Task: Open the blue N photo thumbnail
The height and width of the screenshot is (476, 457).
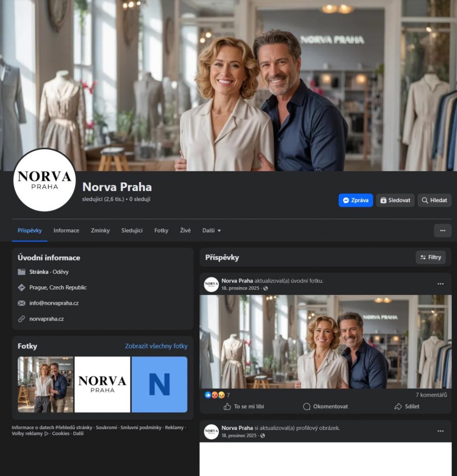Action: 159,384
